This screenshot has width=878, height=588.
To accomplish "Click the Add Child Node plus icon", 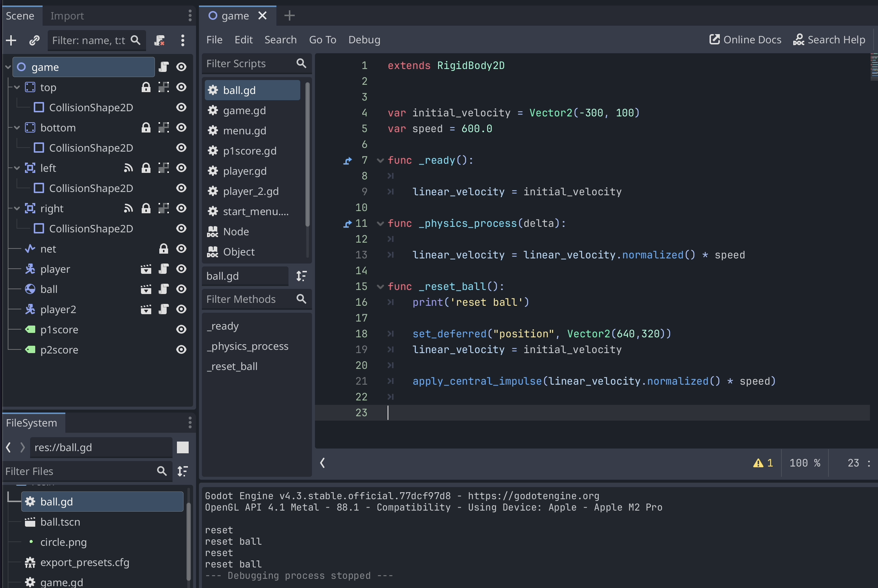I will [x=11, y=40].
